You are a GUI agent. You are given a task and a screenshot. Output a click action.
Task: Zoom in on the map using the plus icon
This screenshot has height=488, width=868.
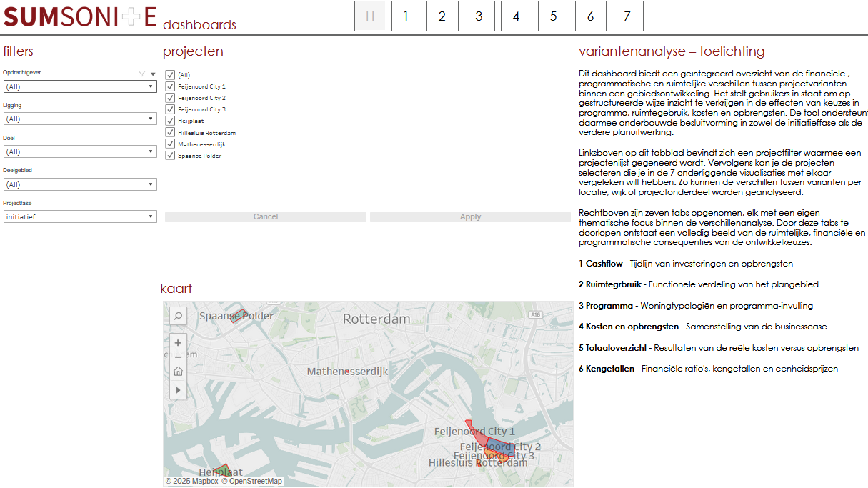coord(178,343)
